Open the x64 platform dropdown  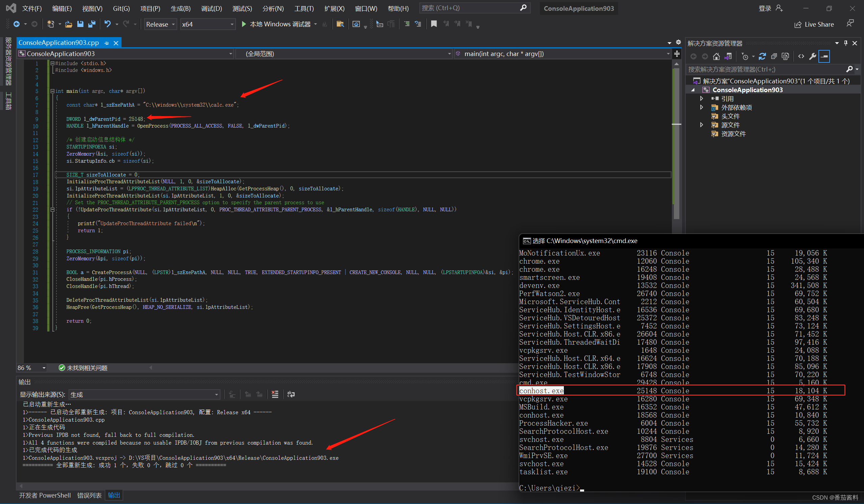point(207,24)
